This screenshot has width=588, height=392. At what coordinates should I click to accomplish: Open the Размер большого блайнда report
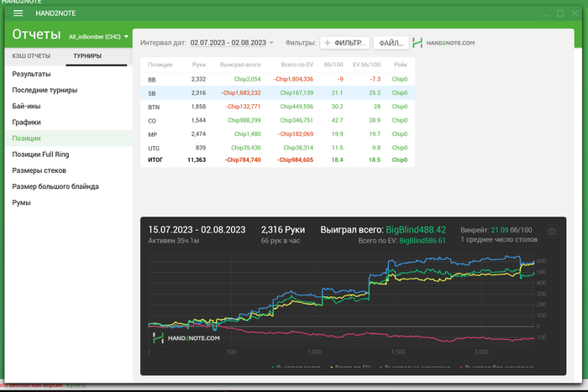(69, 186)
